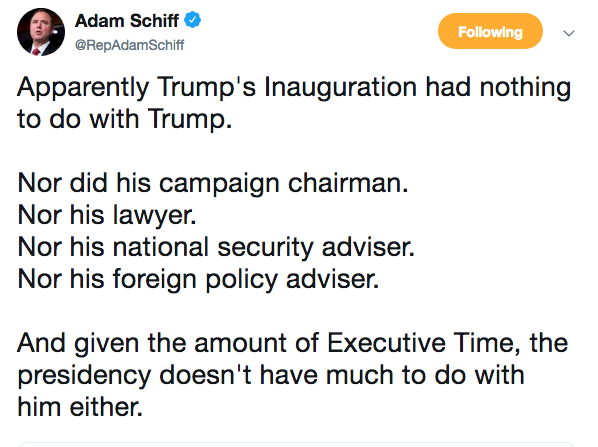The width and height of the screenshot is (598, 447).
Task: Click the words "And given" in the tweet
Action: [78, 343]
